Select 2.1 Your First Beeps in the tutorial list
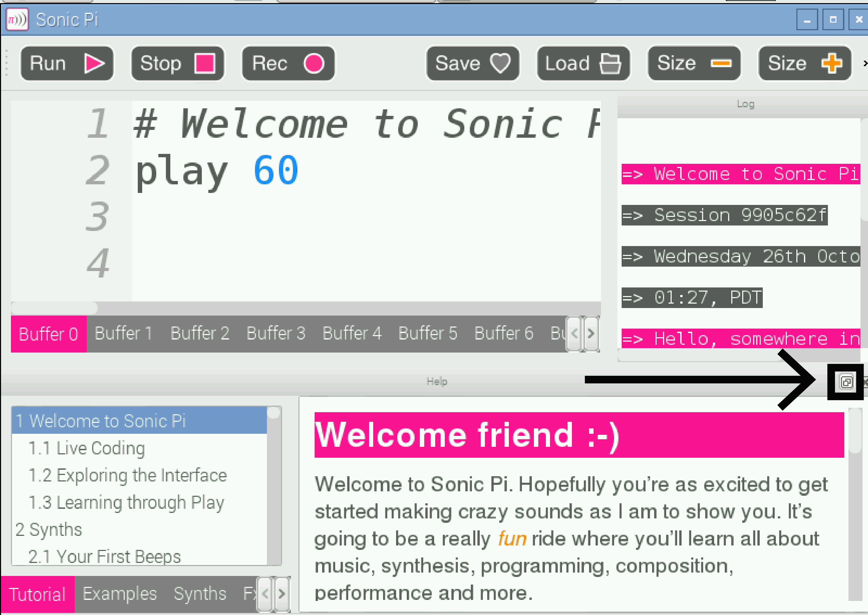The image size is (868, 615). coord(105,556)
